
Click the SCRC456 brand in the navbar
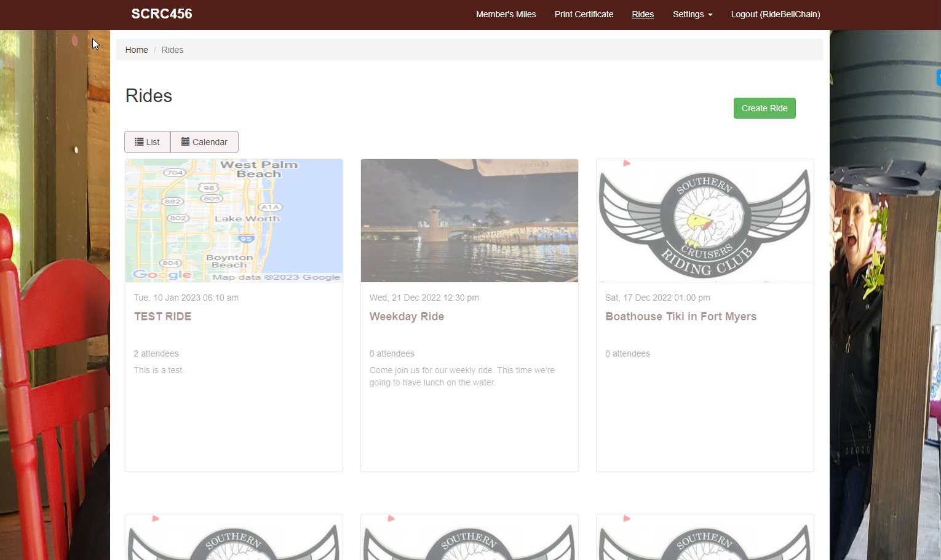161,14
